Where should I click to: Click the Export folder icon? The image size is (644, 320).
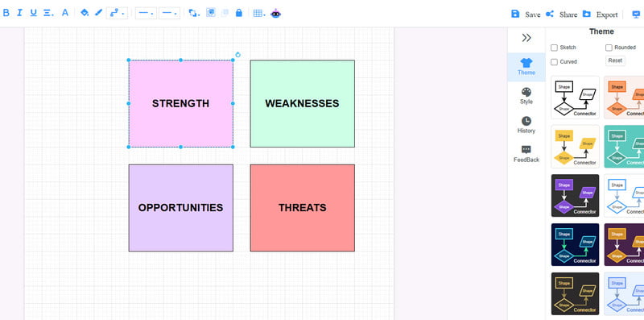[x=587, y=14]
